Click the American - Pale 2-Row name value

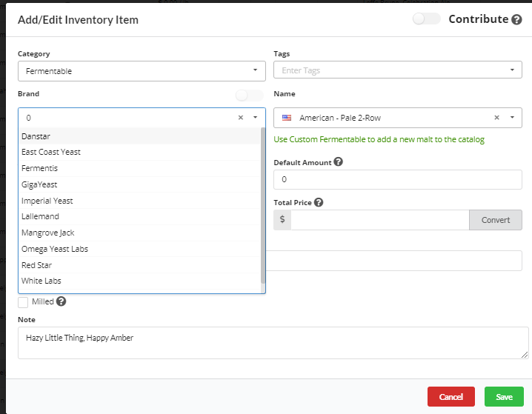[340, 118]
